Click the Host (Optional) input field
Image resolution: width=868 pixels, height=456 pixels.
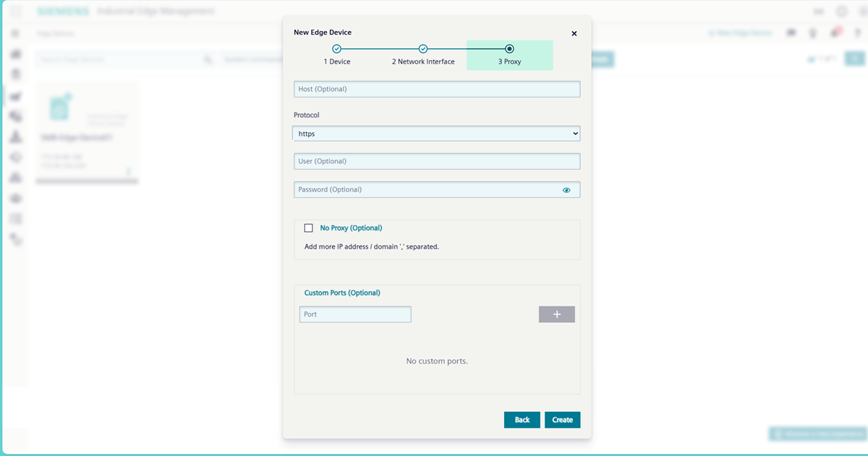click(436, 89)
